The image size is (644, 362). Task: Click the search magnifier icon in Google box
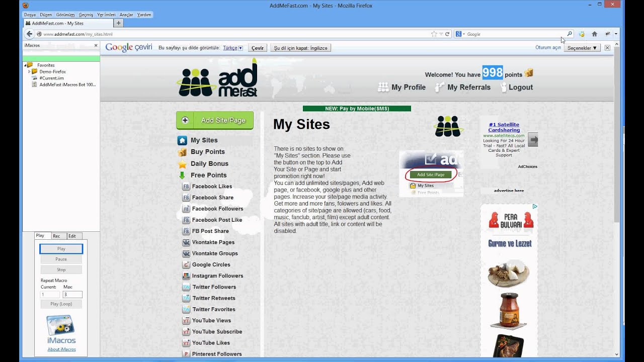(x=570, y=34)
